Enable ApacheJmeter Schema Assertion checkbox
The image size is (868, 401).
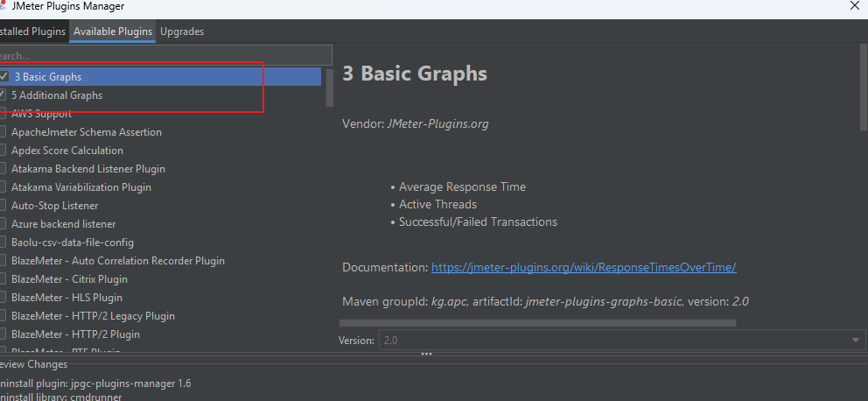3,132
